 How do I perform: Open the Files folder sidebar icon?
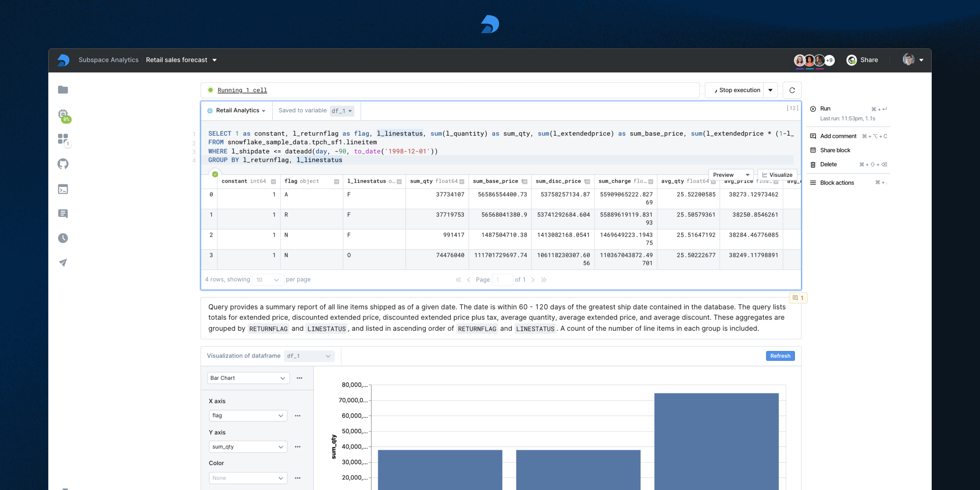[x=63, y=90]
